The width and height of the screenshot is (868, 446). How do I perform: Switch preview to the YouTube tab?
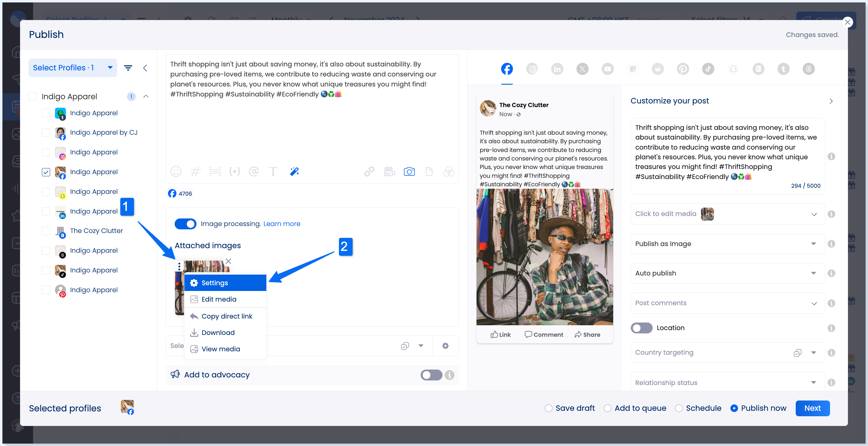pos(607,69)
